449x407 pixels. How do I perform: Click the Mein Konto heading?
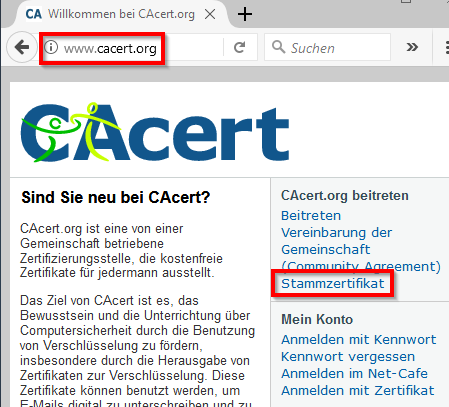[317, 319]
